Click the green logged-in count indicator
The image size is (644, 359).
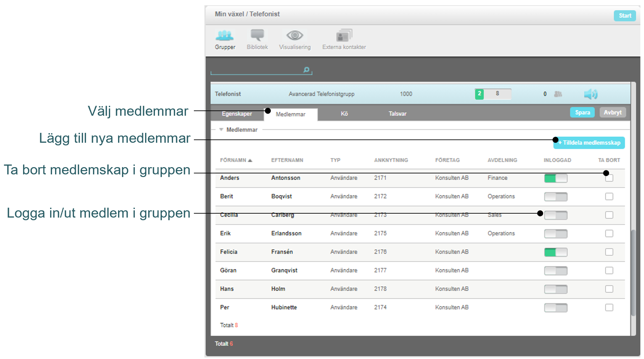(x=479, y=94)
